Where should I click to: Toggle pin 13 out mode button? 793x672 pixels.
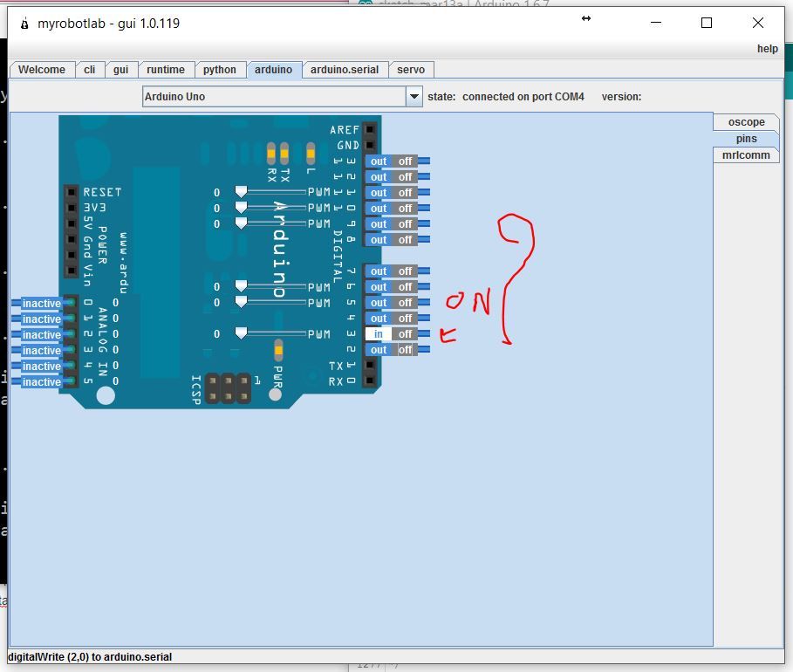coord(379,161)
